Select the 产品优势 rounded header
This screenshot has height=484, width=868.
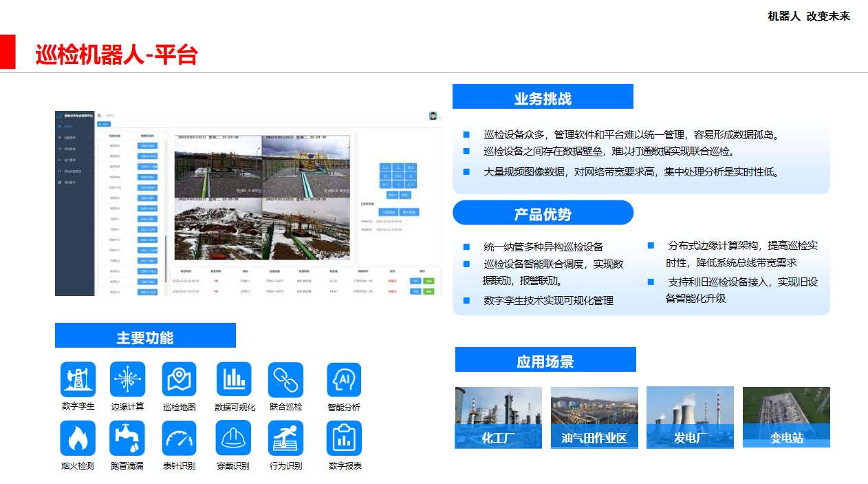[x=543, y=213]
